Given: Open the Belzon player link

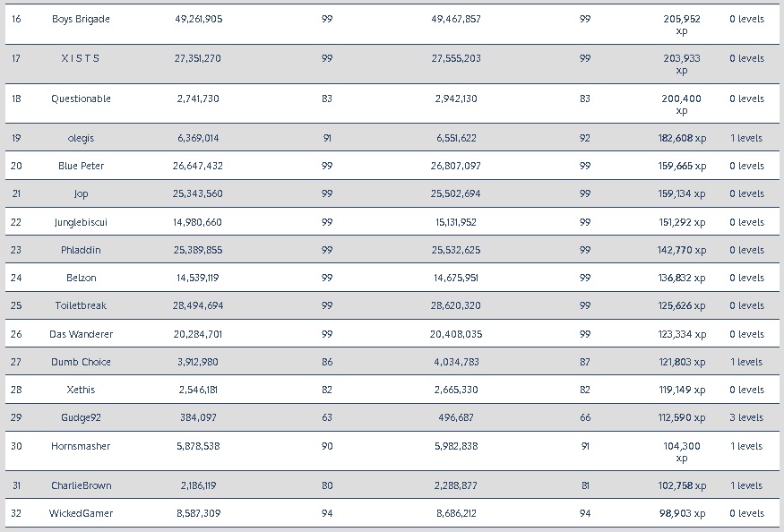Looking at the screenshot, I should (81, 278).
